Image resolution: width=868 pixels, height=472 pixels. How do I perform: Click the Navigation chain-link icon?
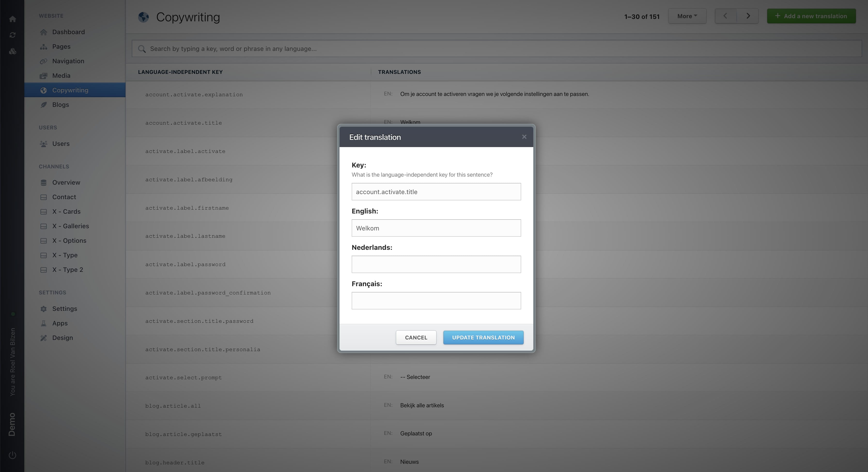(x=43, y=61)
